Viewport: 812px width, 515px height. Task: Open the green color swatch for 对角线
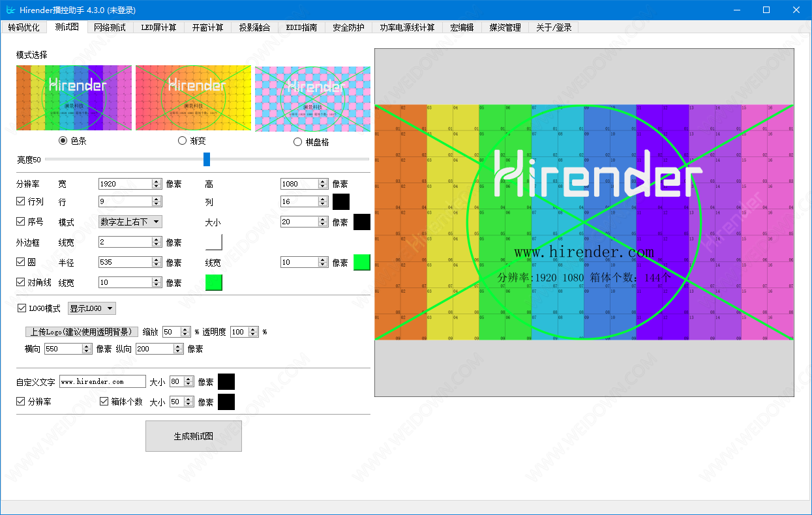[x=214, y=282]
